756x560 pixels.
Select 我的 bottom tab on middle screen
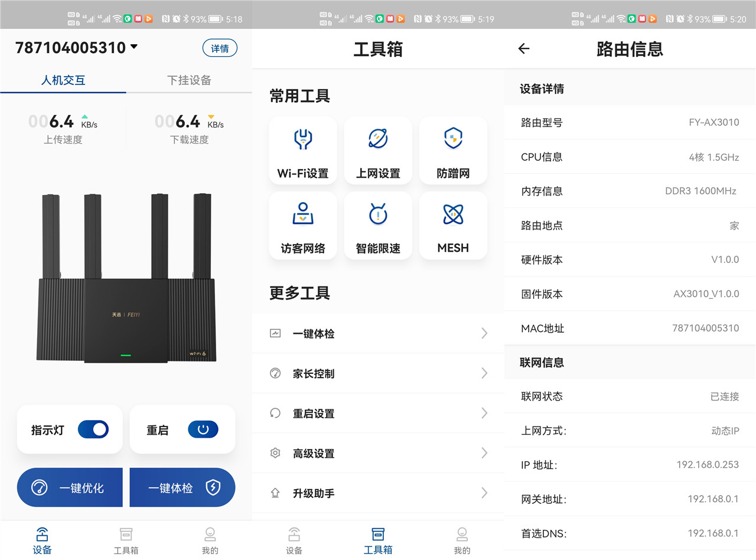(462, 541)
